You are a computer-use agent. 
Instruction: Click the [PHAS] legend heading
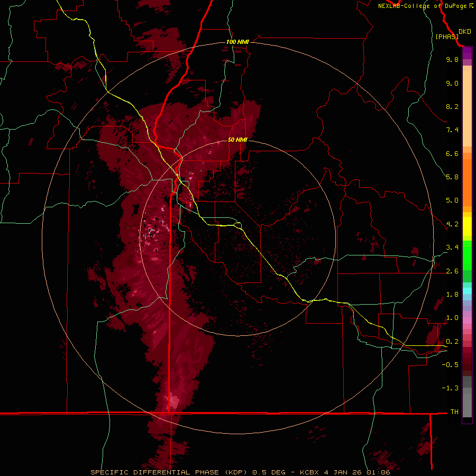point(447,36)
